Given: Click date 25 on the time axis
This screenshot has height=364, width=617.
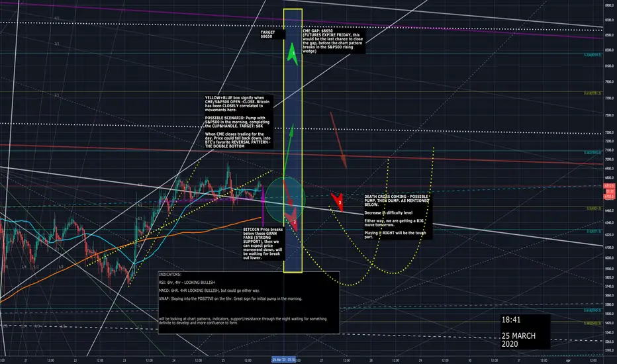Looking at the screenshot, I should tap(222, 360).
